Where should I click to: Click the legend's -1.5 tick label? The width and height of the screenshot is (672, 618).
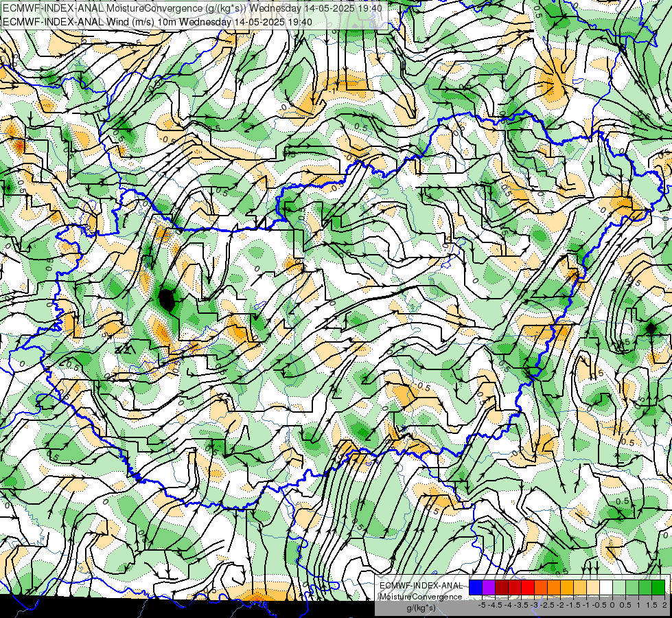573,605
